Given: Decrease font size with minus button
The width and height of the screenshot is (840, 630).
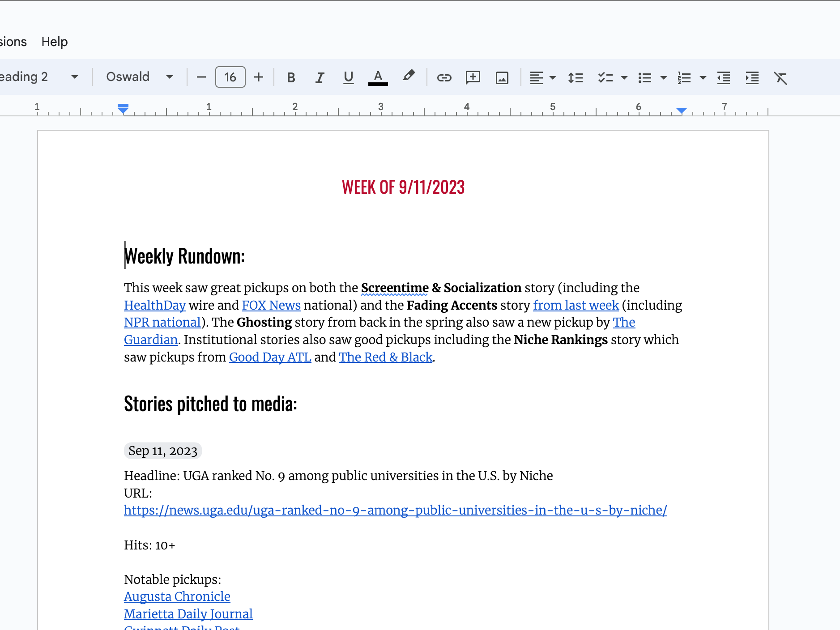Looking at the screenshot, I should pos(201,77).
